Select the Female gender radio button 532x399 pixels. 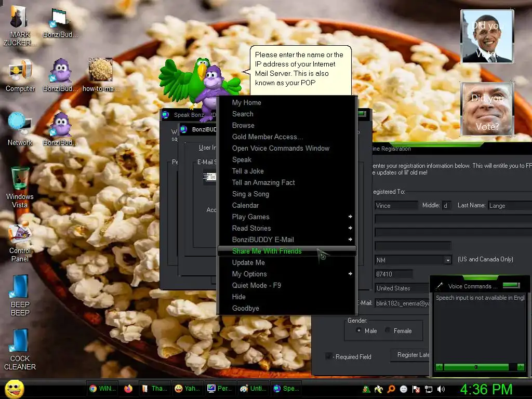(x=388, y=330)
